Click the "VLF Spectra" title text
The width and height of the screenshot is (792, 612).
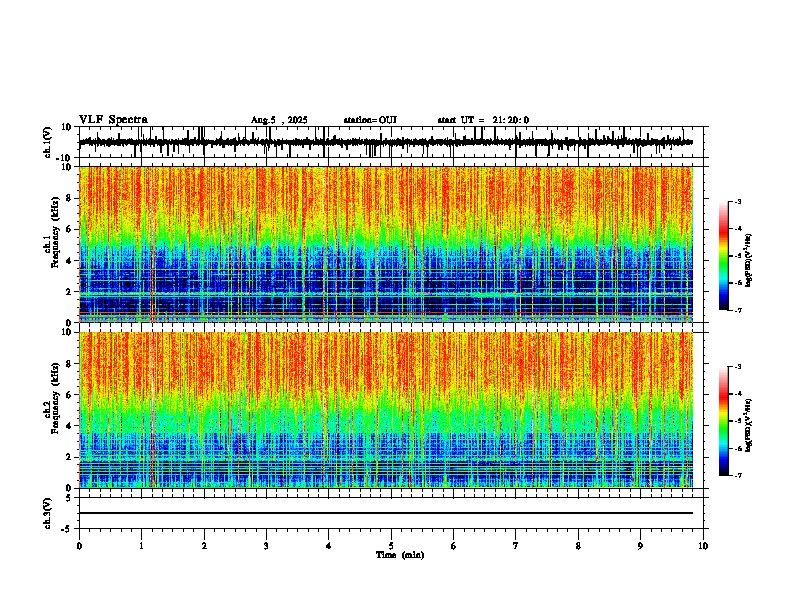click(x=113, y=120)
